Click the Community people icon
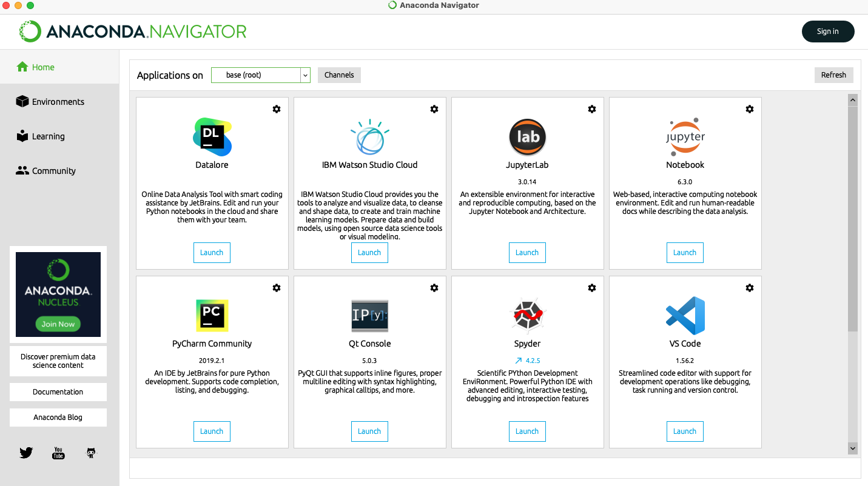This screenshot has height=486, width=868. 22,170
